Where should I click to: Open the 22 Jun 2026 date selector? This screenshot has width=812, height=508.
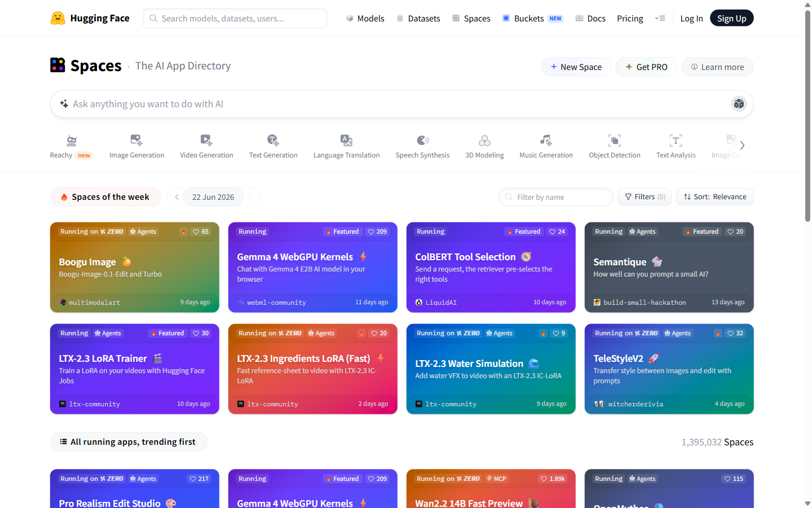tap(213, 197)
